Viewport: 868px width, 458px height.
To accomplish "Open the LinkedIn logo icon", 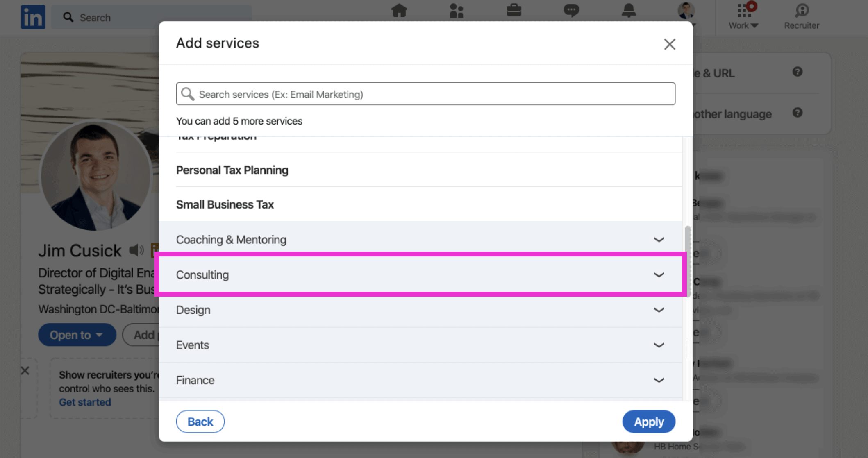I will [33, 17].
